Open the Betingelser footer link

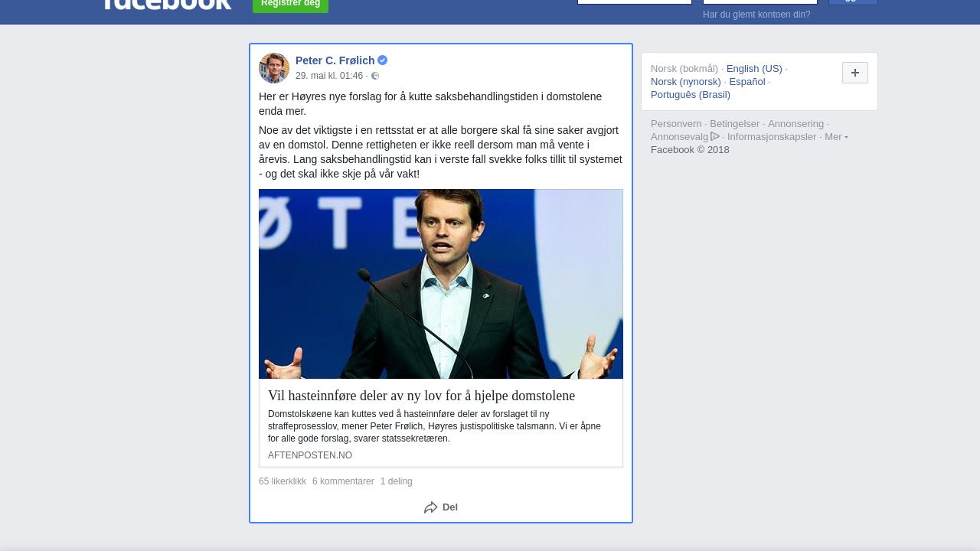(x=735, y=124)
